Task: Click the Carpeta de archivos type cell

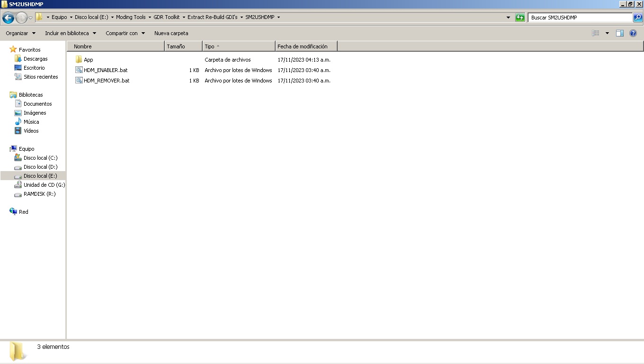Action: click(228, 60)
